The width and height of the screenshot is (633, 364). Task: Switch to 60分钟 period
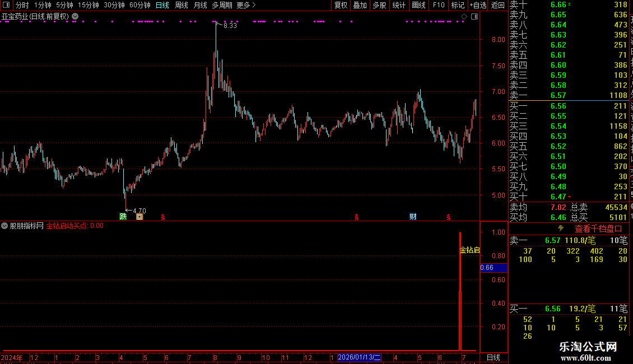(x=139, y=5)
